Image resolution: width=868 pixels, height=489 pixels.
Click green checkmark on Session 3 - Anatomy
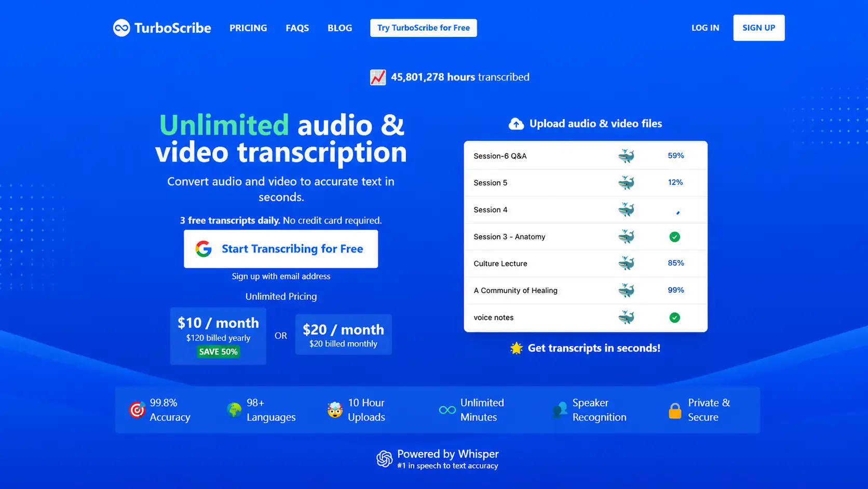[674, 237]
